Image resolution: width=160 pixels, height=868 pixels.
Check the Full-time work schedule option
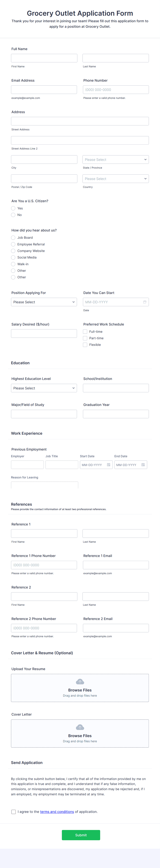tap(85, 332)
